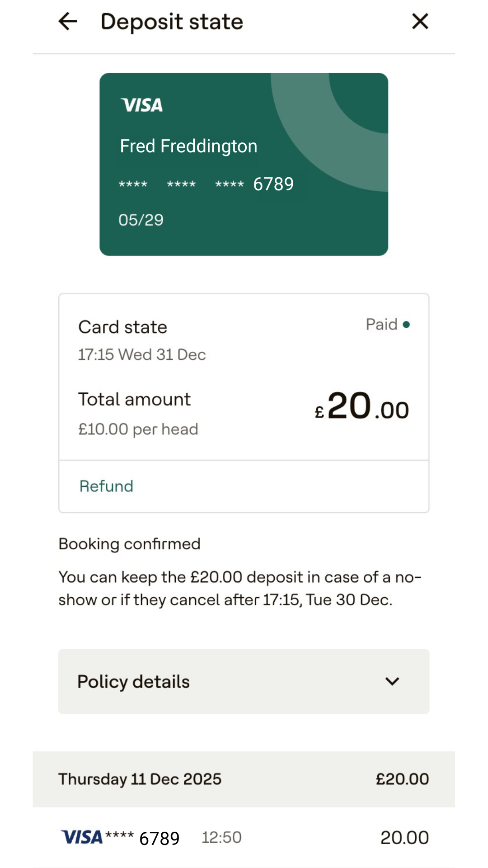The width and height of the screenshot is (488, 868).
Task: Click the 12:50 transaction time
Action: 221,837
